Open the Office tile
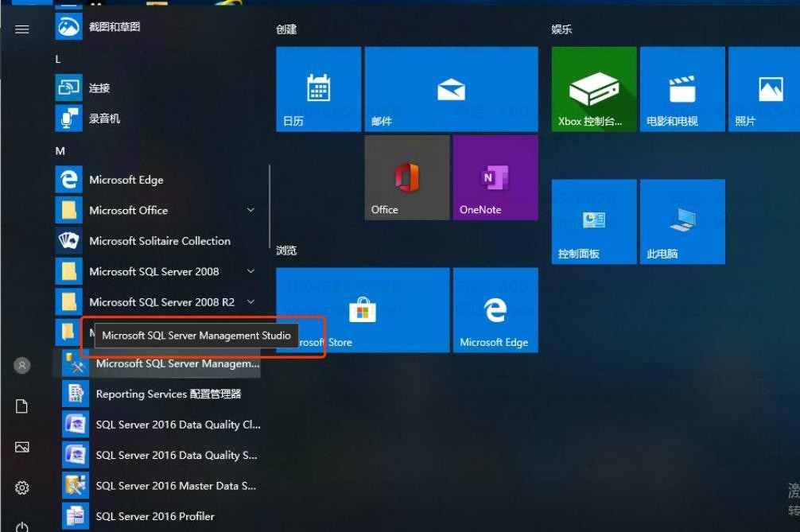The height and width of the screenshot is (532, 800). 406,177
